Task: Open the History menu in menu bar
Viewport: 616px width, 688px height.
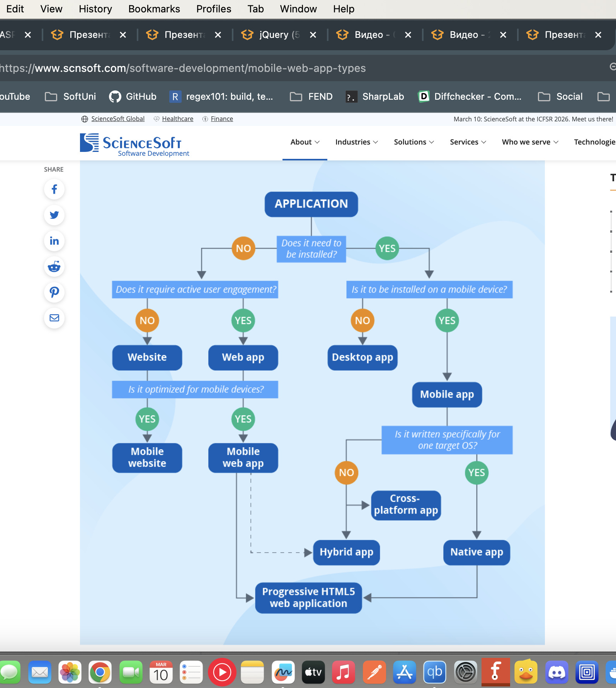Action: point(95,9)
